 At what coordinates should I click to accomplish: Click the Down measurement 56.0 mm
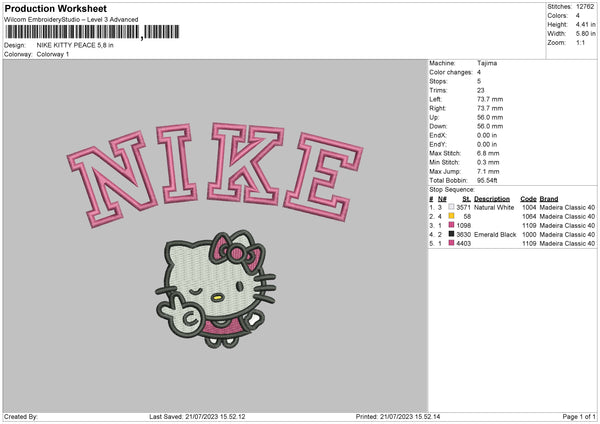pos(490,126)
